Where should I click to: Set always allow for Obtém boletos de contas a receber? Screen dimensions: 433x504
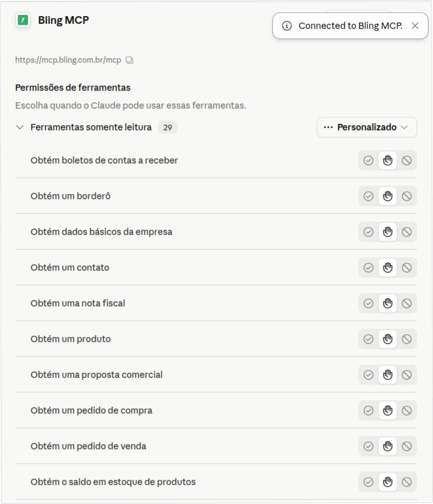[369, 160]
